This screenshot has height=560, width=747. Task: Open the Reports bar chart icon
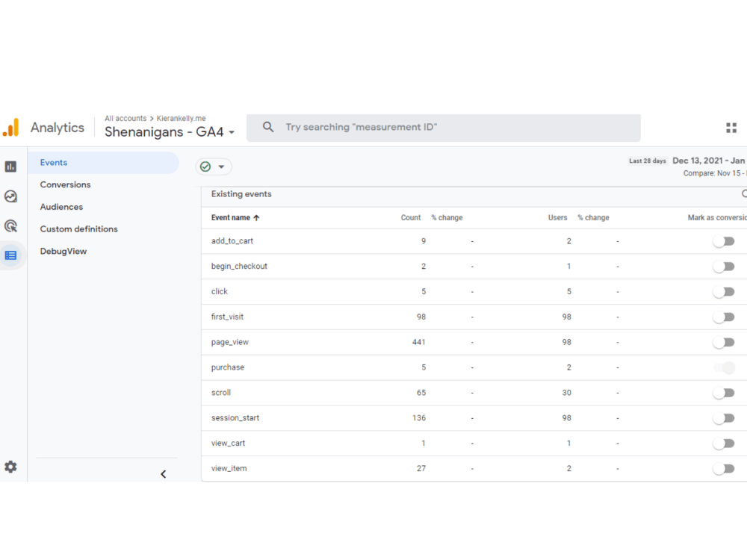click(10, 167)
